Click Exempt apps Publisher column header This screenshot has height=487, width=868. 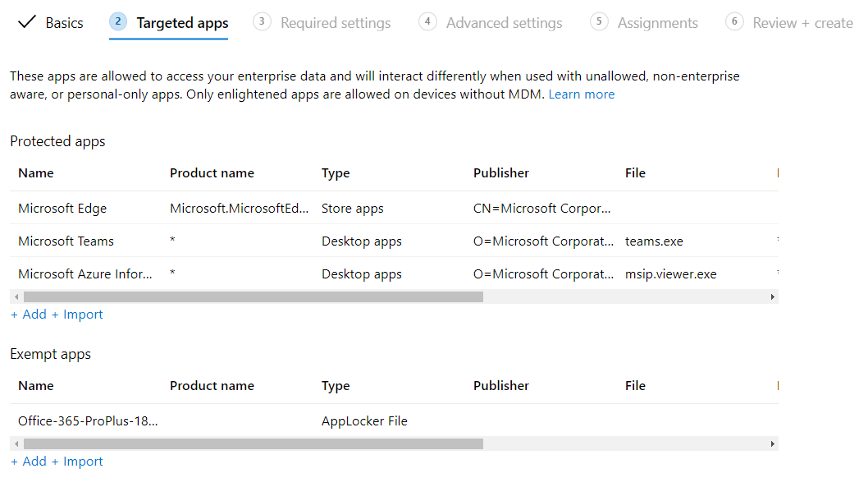pos(501,386)
